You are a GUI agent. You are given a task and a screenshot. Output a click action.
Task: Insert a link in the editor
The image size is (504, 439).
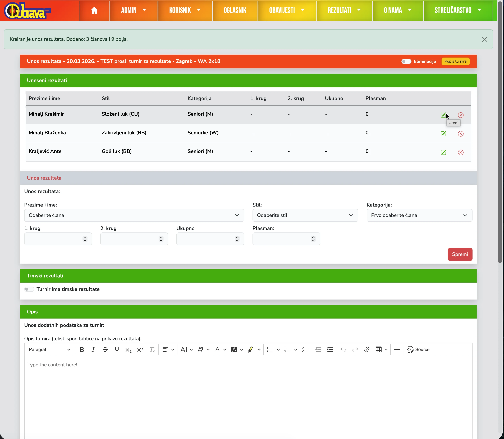[366, 350]
